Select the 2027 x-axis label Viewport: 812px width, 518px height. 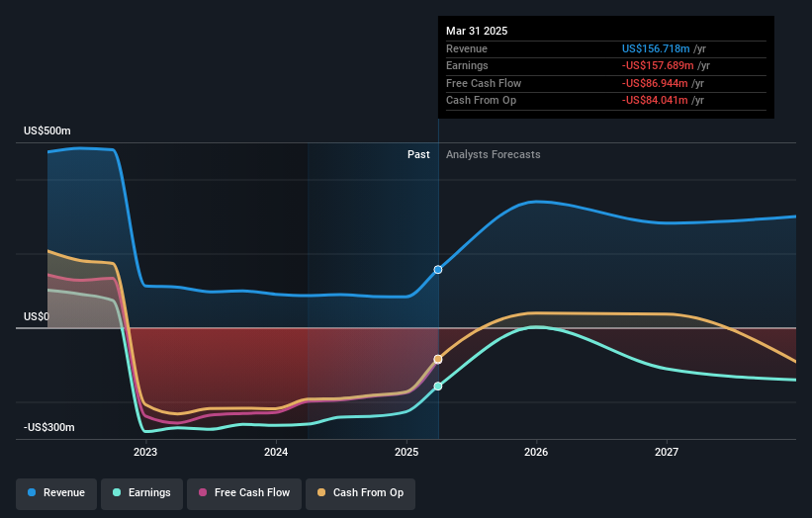(x=667, y=453)
